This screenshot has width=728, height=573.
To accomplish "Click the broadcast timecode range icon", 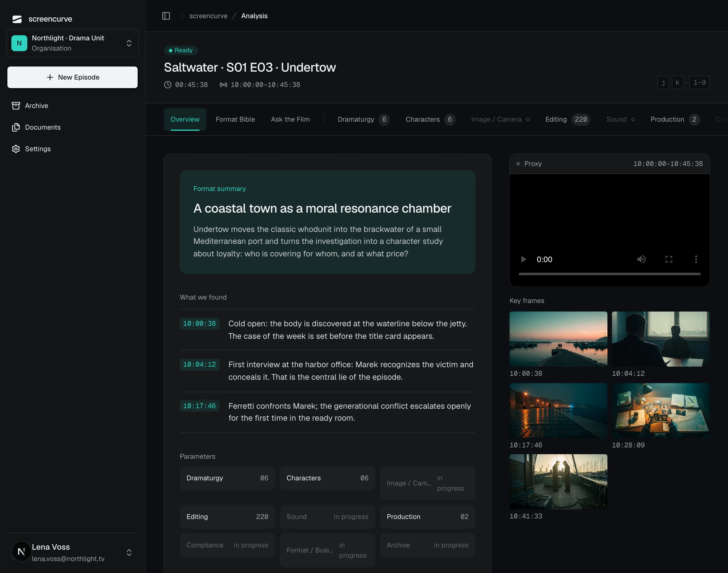I will [x=224, y=85].
